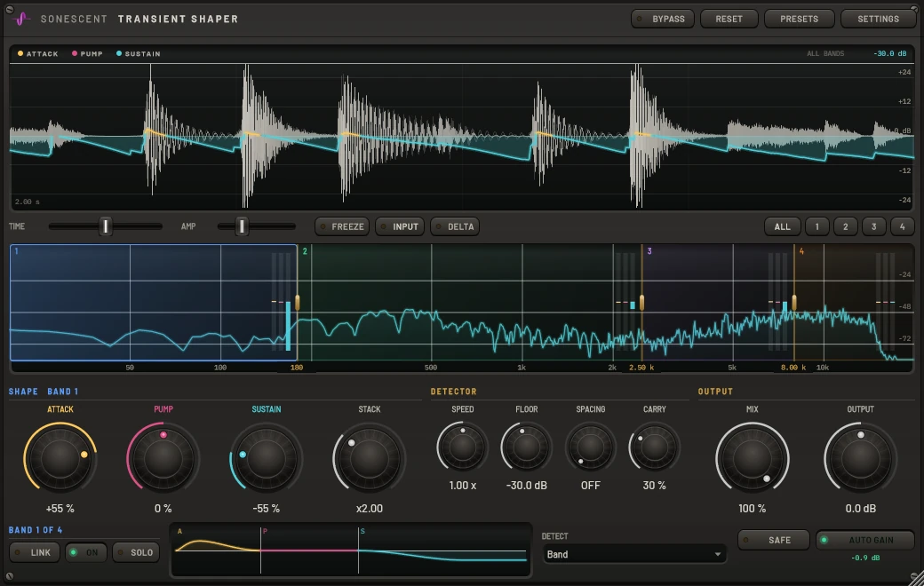Viewport: 924px width, 586px height.
Task: Click the AMP slider handle
Action: click(241, 226)
